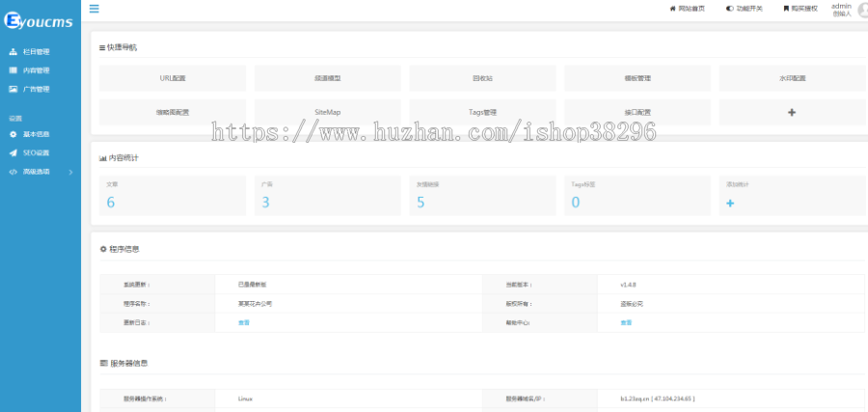Collapse sidebar with the hamburger menu icon
Image resolution: width=868 pixels, height=412 pixels.
(x=94, y=9)
